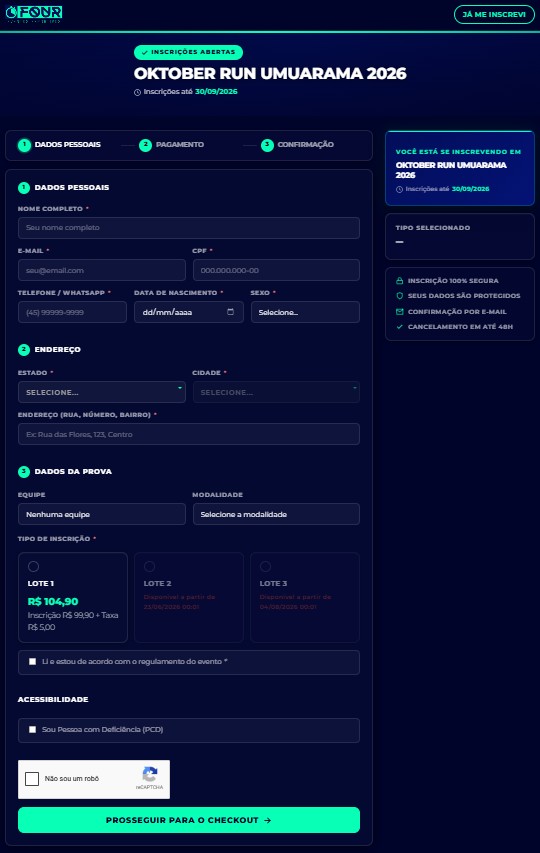Click the reCAPTCHA logo icon
Screen dimensions: 540x853
click(x=150, y=774)
